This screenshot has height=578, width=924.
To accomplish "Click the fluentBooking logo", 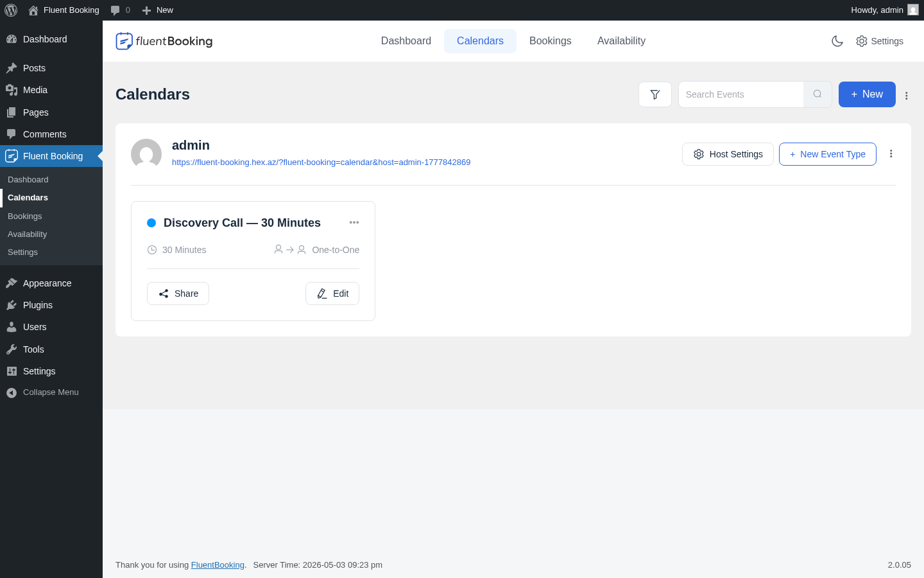I will coord(164,41).
